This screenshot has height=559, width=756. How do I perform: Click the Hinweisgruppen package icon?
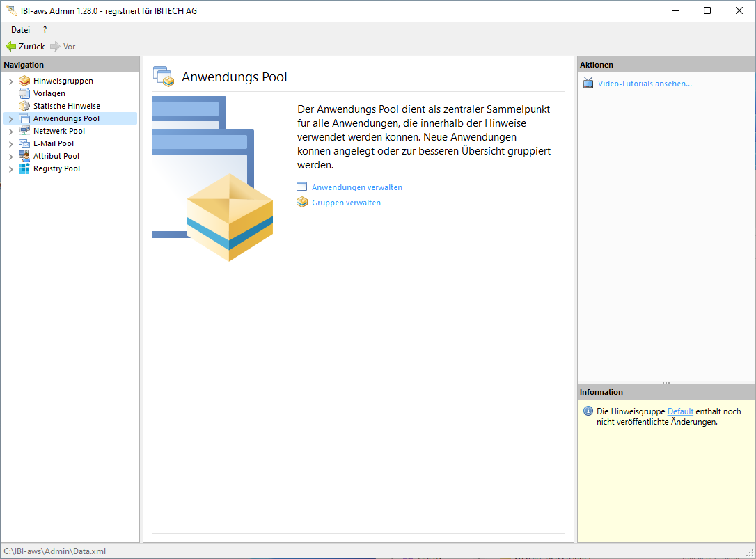point(24,81)
